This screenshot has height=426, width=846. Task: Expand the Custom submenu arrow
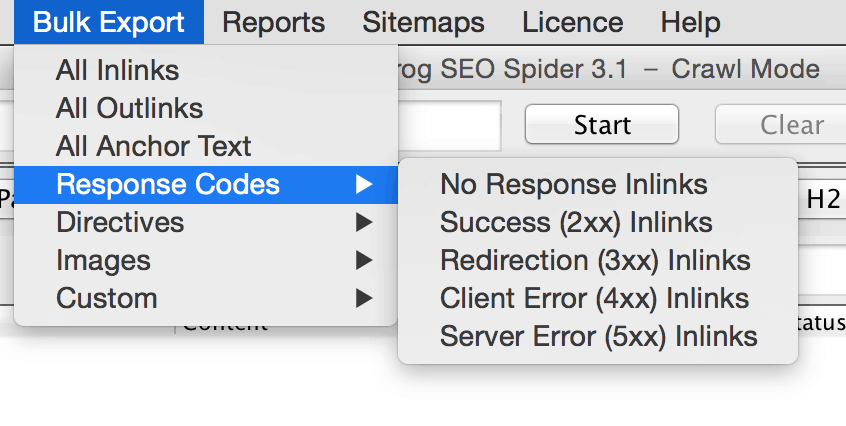365,298
